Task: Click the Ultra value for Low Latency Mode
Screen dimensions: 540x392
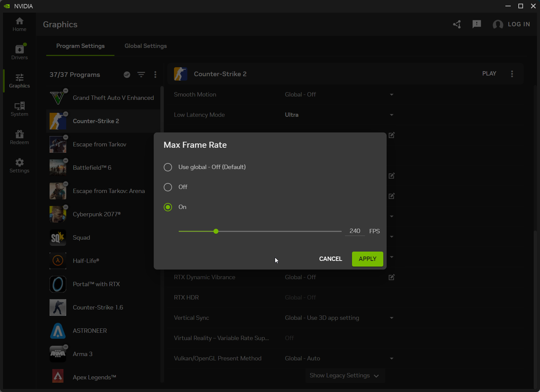Action: point(292,115)
